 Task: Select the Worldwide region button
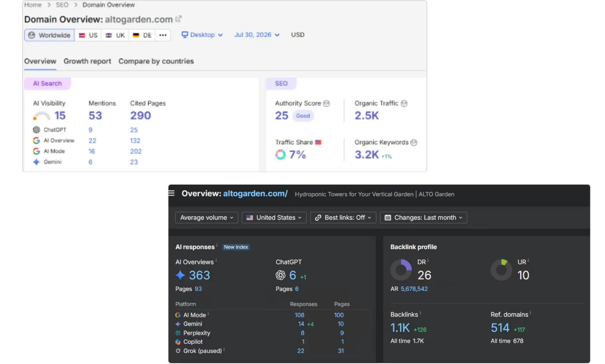pyautogui.click(x=49, y=35)
